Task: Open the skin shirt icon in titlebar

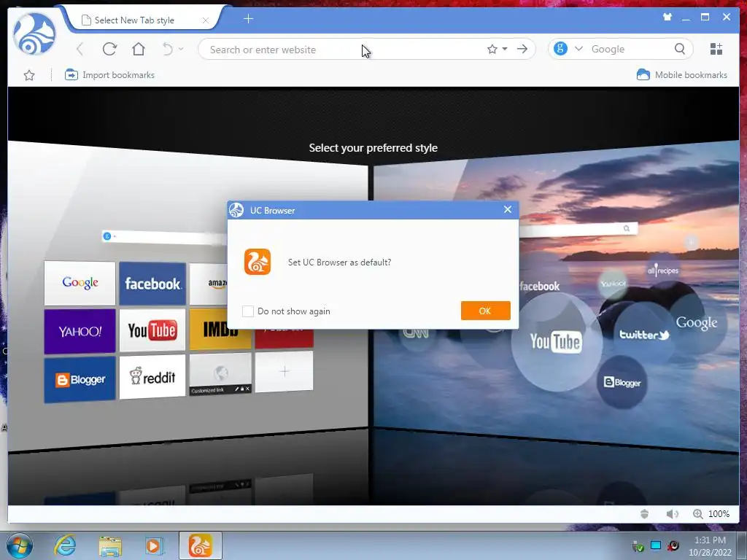Action: pos(667,17)
